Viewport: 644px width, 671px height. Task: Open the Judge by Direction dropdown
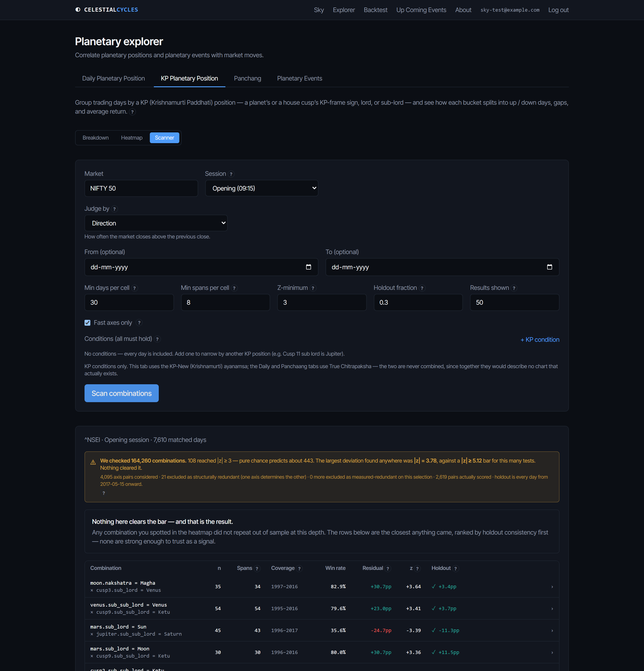tap(156, 223)
